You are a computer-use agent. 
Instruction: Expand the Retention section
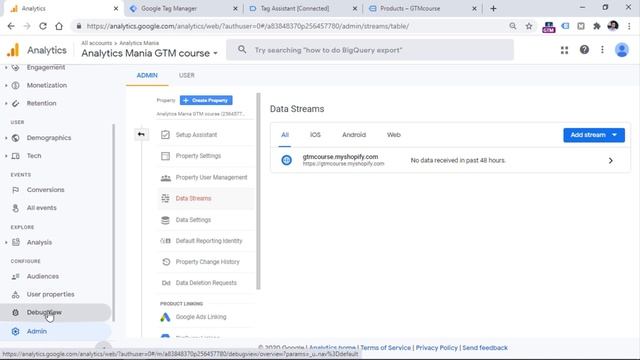[x=6, y=103]
